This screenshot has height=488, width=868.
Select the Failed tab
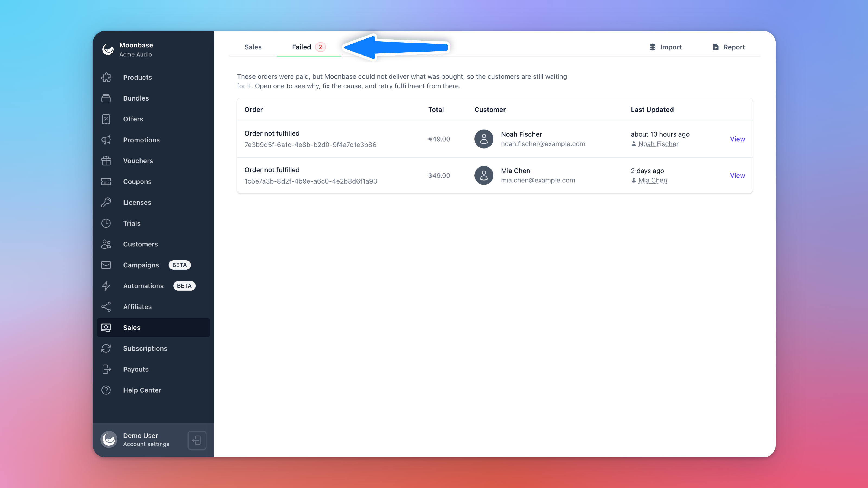[x=309, y=47]
